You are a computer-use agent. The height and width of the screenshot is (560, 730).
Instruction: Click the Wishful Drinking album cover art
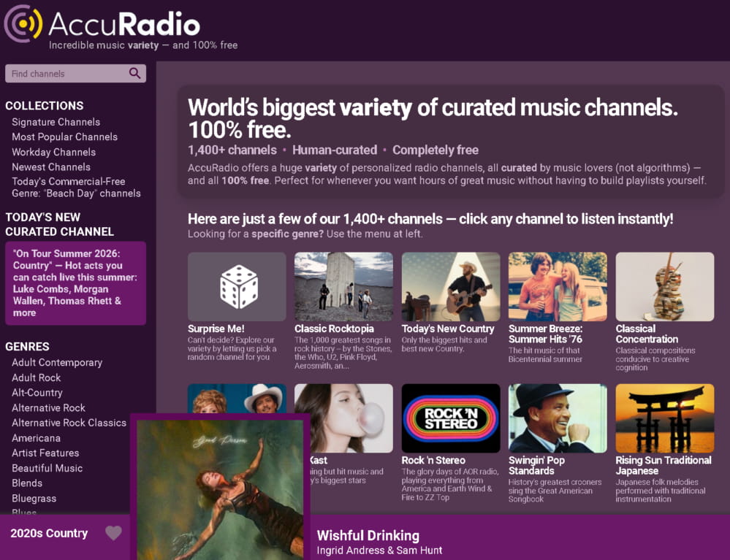click(x=220, y=488)
